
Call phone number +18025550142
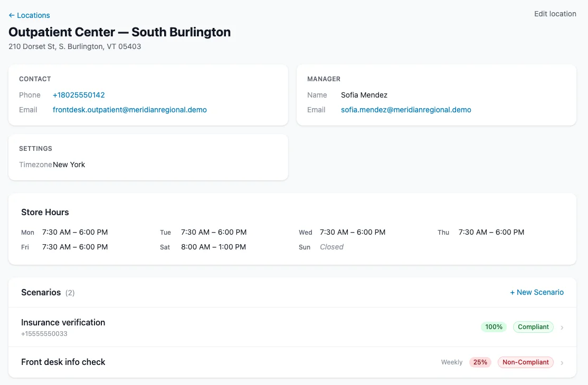79,95
